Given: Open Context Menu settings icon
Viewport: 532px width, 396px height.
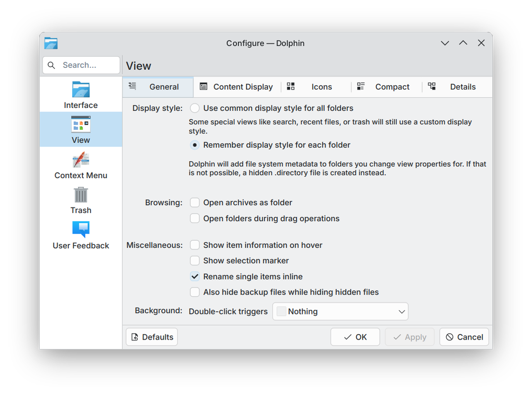Looking at the screenshot, I should click(x=81, y=160).
